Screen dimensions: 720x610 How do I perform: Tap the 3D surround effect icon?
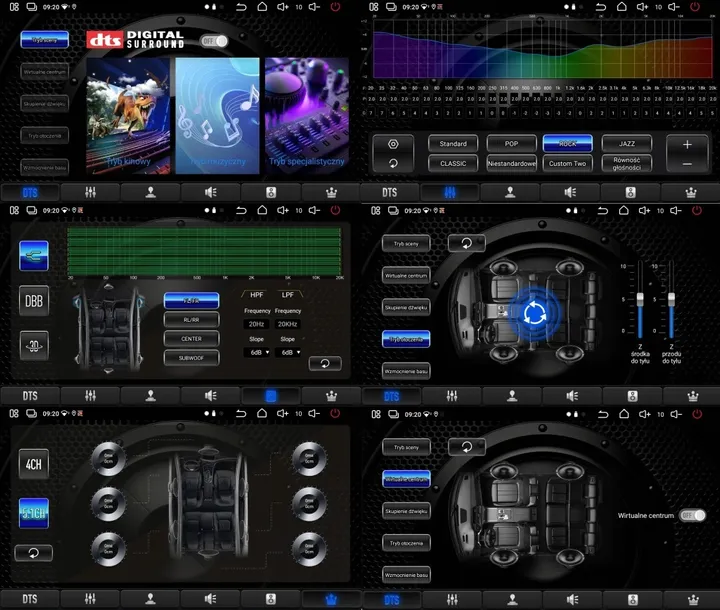click(34, 346)
